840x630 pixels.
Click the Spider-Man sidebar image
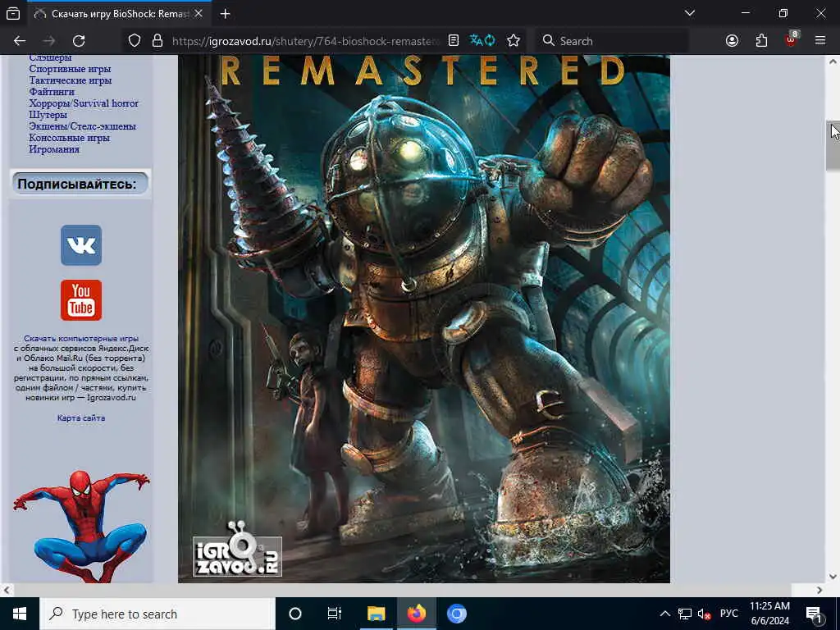point(81,526)
